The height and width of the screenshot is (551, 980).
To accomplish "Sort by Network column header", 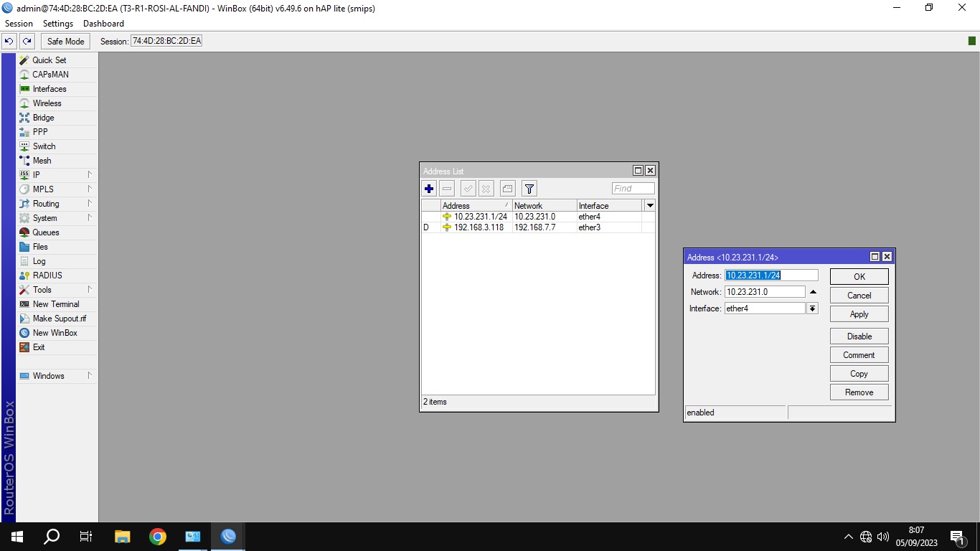I will coord(545,205).
